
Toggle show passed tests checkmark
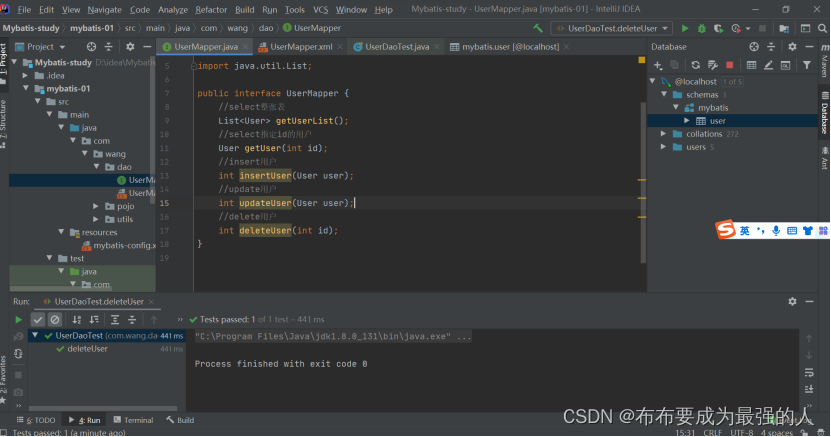(x=37, y=319)
